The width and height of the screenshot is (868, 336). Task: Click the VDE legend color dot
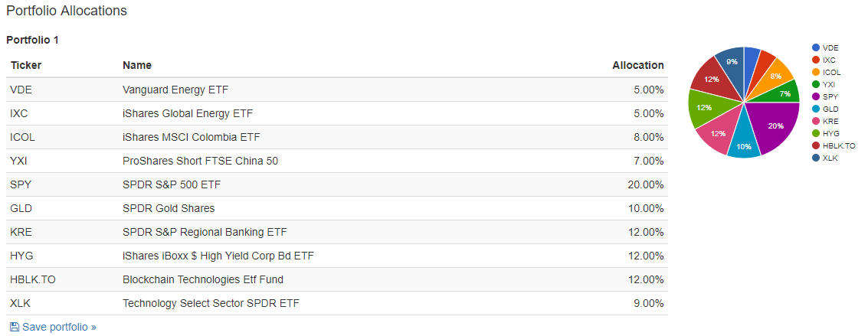[x=816, y=47]
